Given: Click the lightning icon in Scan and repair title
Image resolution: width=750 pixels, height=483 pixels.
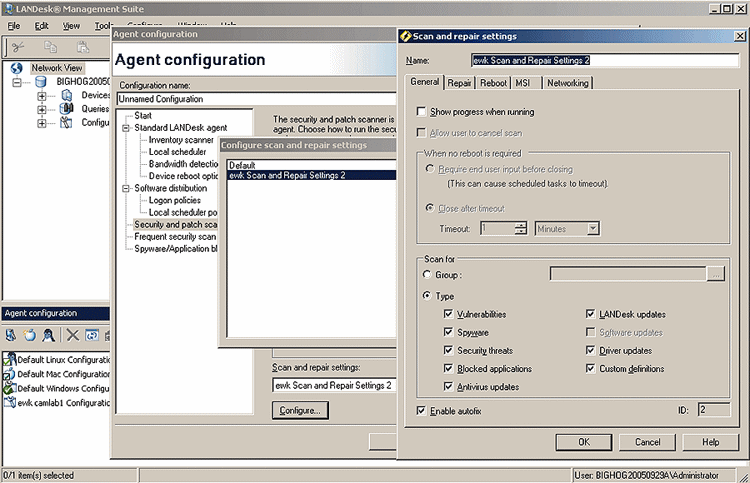Looking at the screenshot, I should tap(406, 36).
